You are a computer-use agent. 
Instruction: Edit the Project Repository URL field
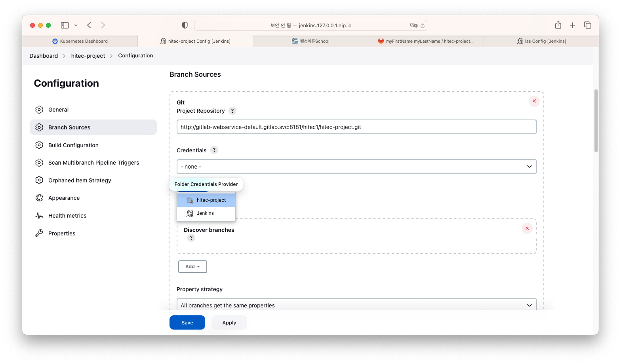click(356, 127)
